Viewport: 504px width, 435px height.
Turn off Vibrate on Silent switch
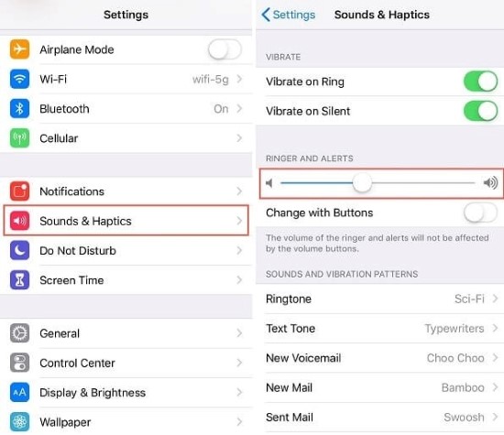480,111
